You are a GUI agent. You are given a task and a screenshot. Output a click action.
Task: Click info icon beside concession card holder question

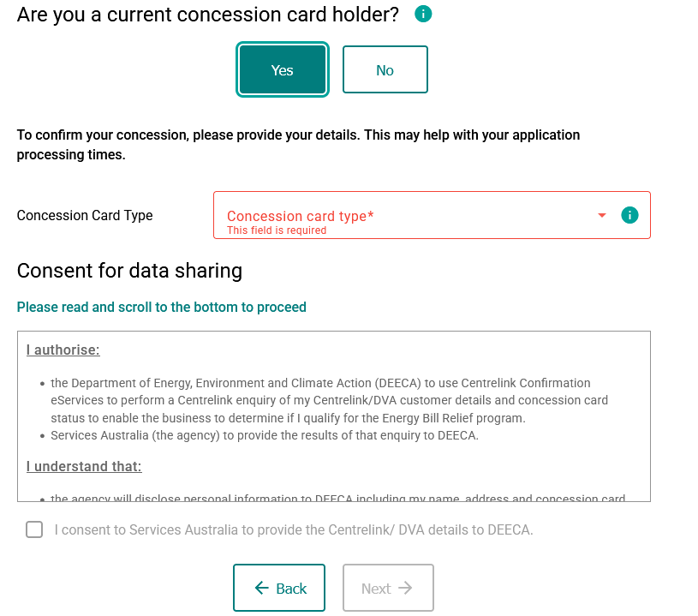coord(423,14)
